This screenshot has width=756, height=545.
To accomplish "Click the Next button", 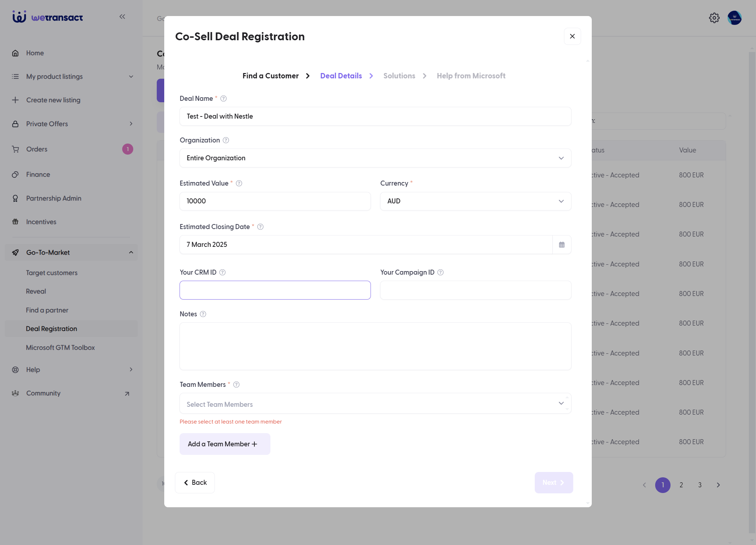I will tap(554, 483).
